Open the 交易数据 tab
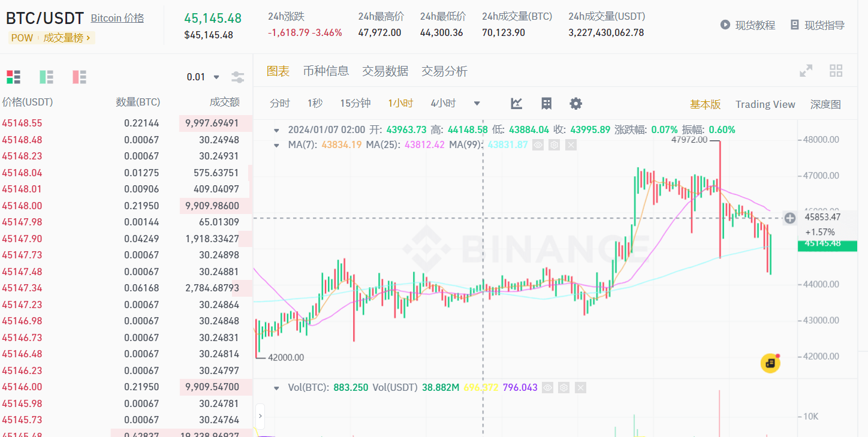Screen dimensions: 868x437 (x=384, y=70)
